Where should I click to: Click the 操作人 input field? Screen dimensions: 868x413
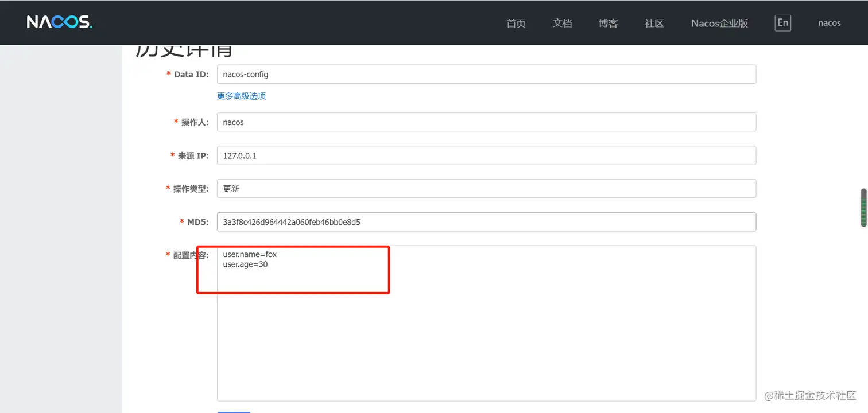tap(486, 122)
